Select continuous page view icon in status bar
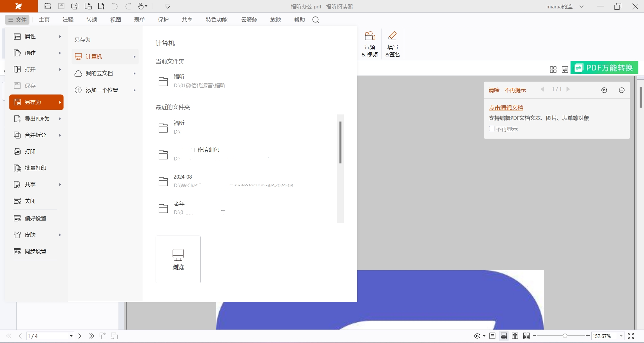The width and height of the screenshot is (644, 343). [x=504, y=336]
